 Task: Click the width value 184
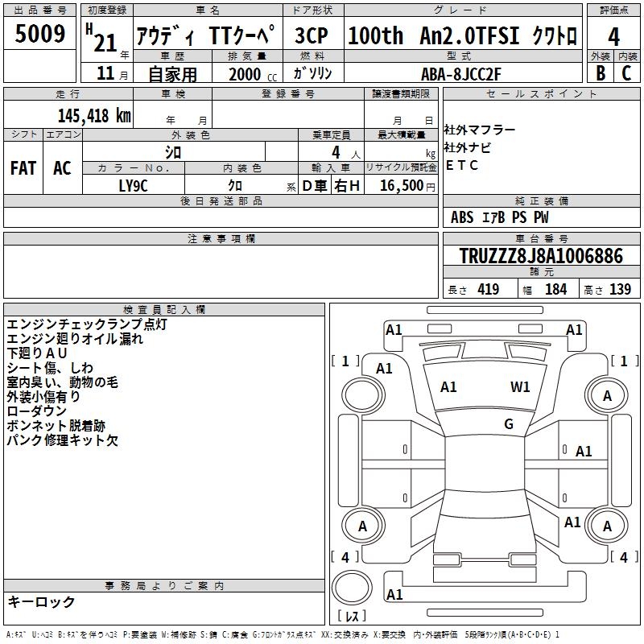pos(555,289)
